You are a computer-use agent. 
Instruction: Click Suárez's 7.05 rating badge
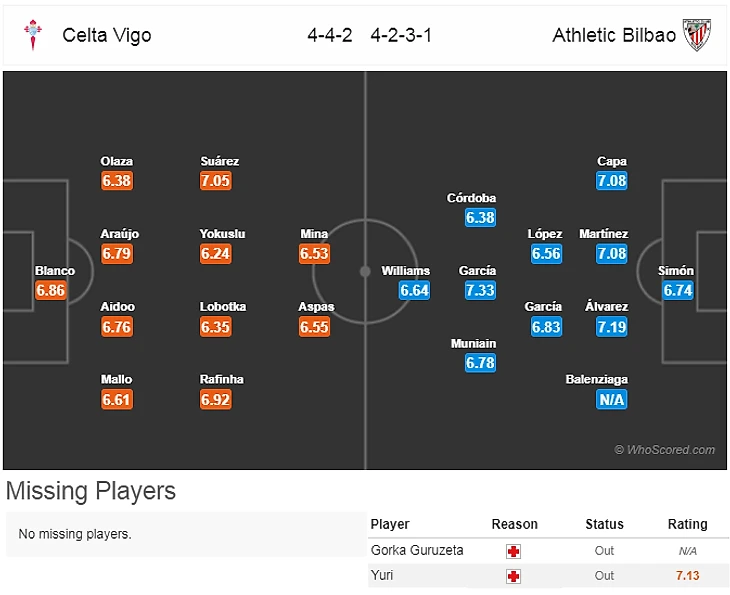pos(215,181)
